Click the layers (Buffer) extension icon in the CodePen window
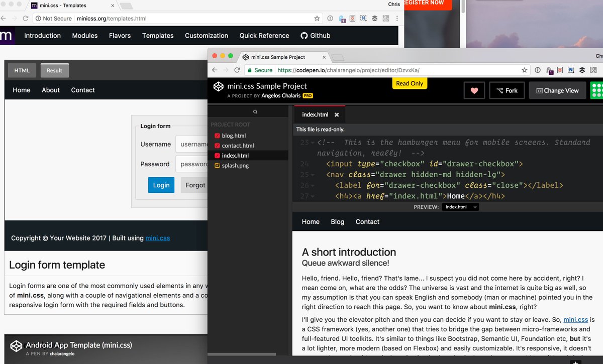Viewport: 603px width, 364px height. click(x=582, y=70)
